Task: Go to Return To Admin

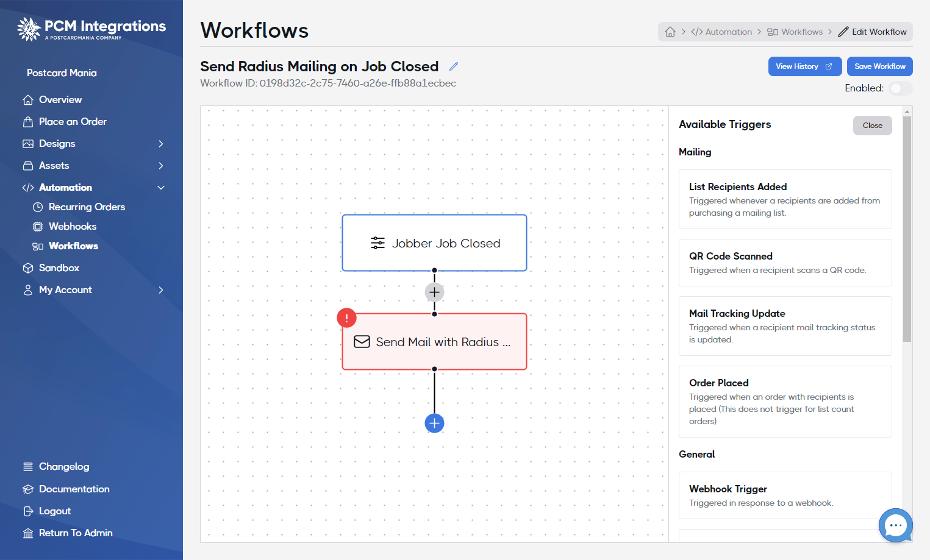Action: point(76,533)
